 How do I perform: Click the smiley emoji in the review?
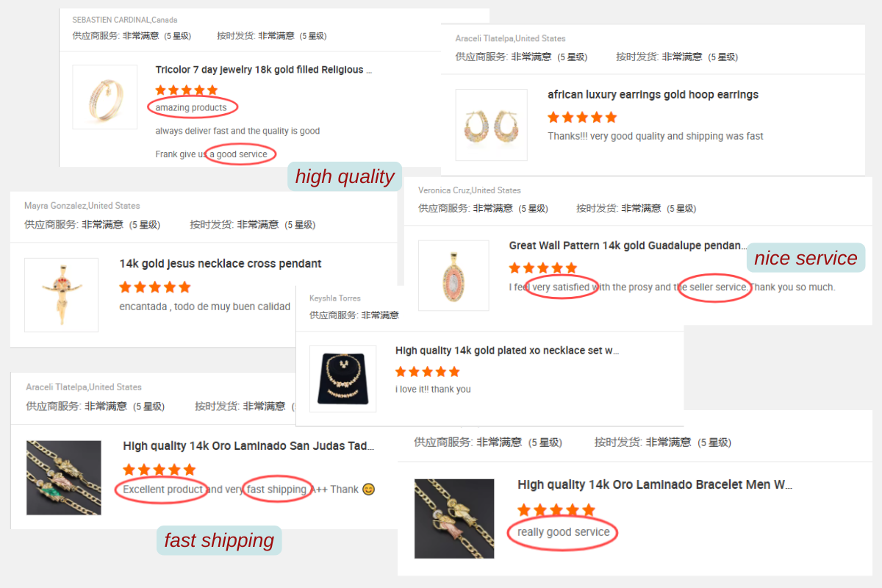pos(369,490)
